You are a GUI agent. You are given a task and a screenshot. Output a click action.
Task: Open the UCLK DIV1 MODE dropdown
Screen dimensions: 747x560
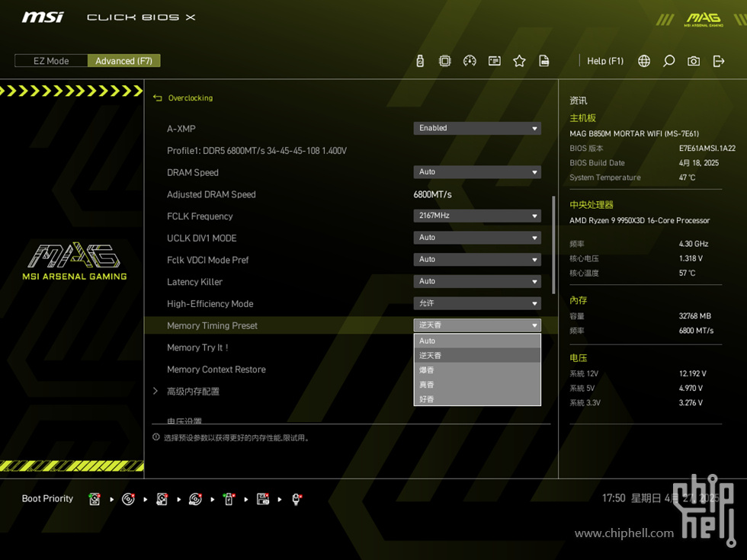477,238
